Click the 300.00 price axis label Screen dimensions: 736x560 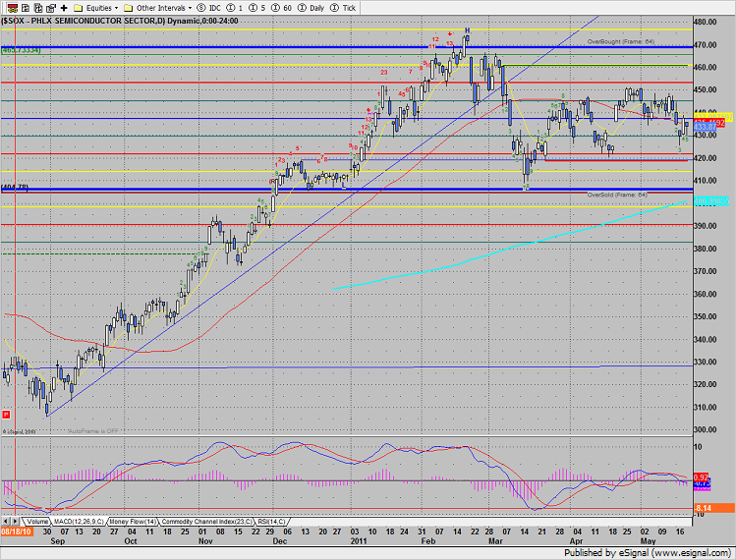coord(706,429)
